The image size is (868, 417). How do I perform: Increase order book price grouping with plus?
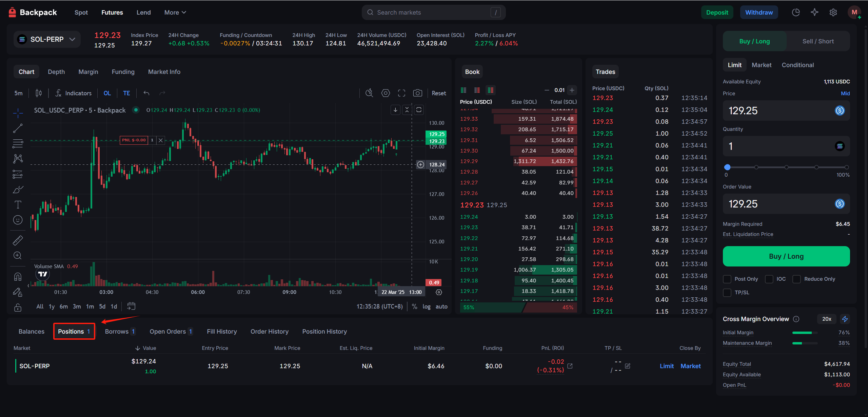coord(572,90)
